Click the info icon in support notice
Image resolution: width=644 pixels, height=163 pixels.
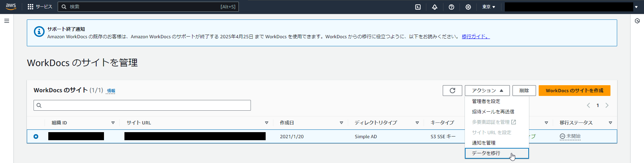coord(39,32)
